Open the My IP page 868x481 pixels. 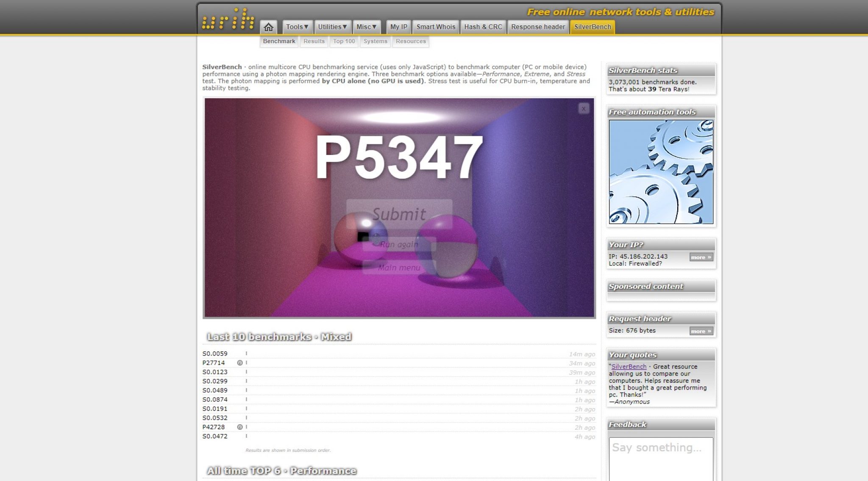pyautogui.click(x=398, y=27)
